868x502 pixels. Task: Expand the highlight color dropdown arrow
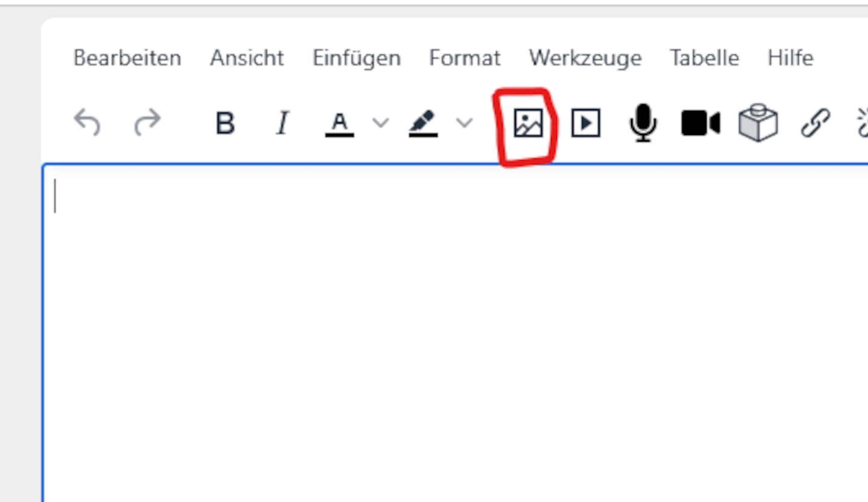(x=464, y=123)
